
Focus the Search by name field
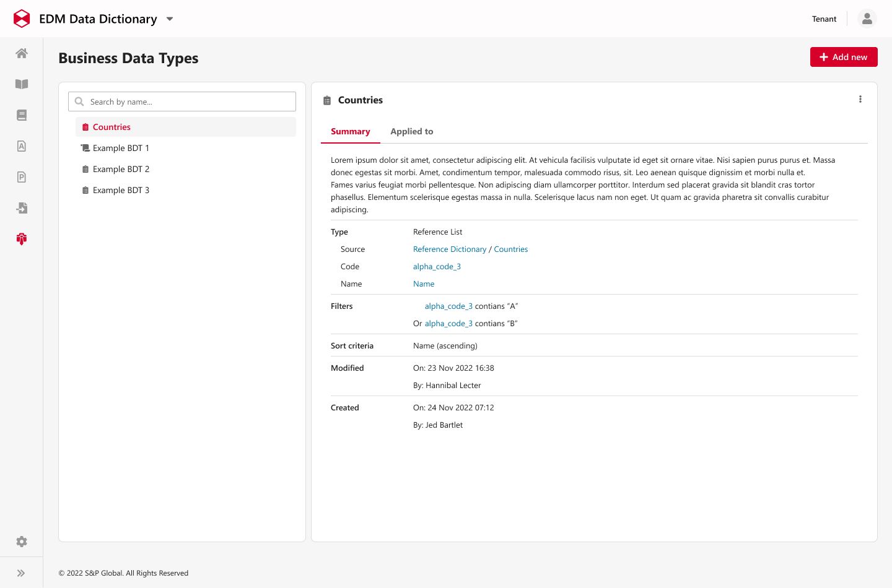click(182, 102)
